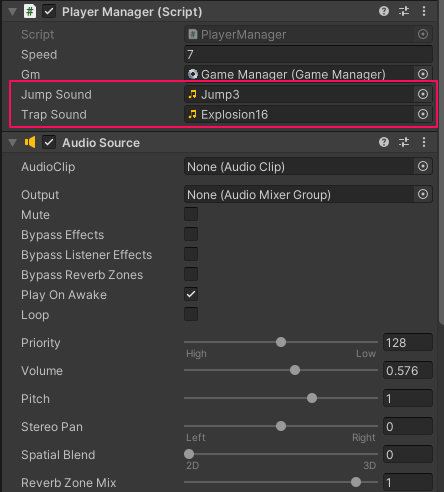The image size is (444, 492).
Task: Click the Inspector vertical scrollbar
Action: (441, 162)
